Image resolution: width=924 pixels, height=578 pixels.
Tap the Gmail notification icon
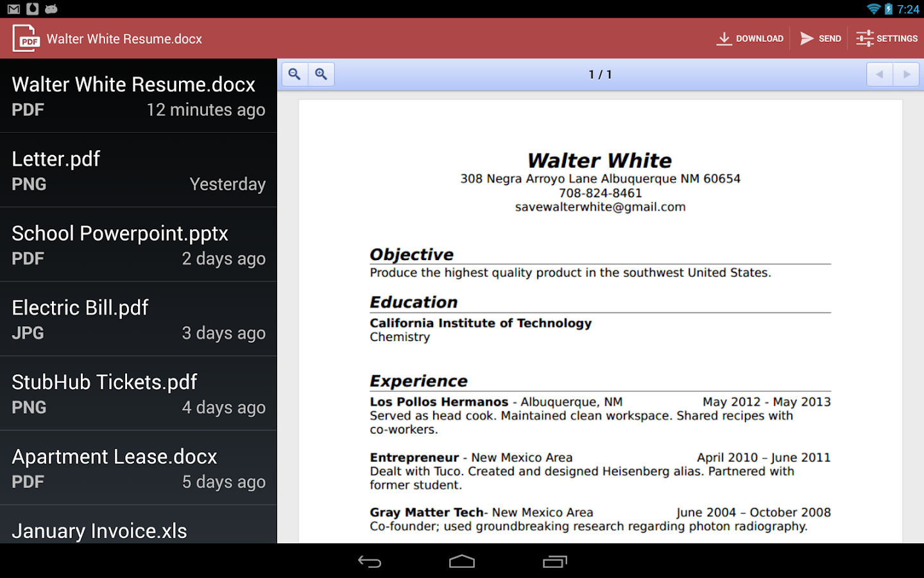[13, 9]
